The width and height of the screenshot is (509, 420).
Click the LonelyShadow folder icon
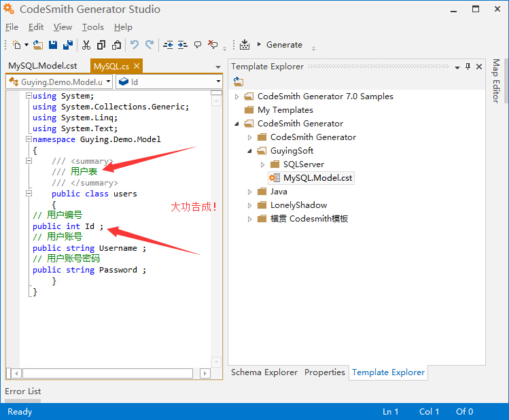(262, 205)
